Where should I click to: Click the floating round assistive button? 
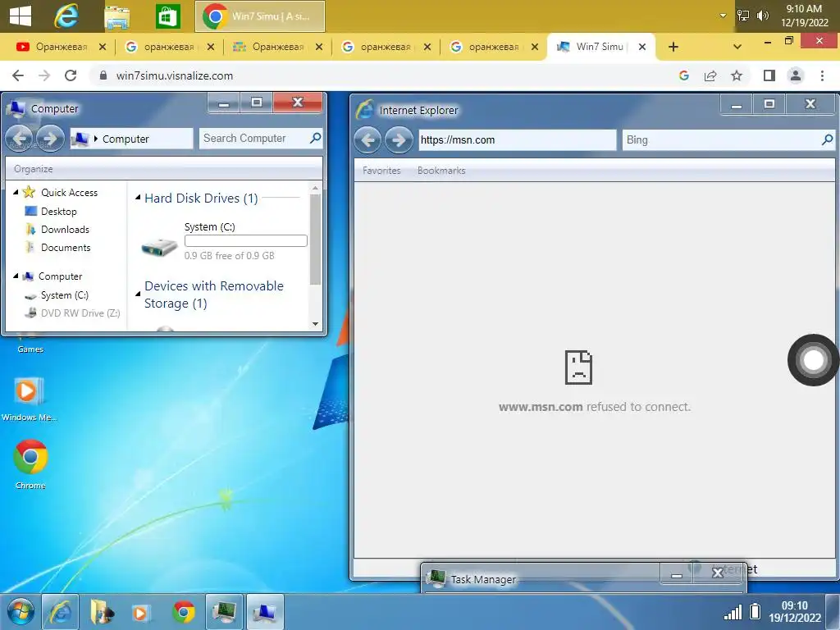tap(813, 360)
